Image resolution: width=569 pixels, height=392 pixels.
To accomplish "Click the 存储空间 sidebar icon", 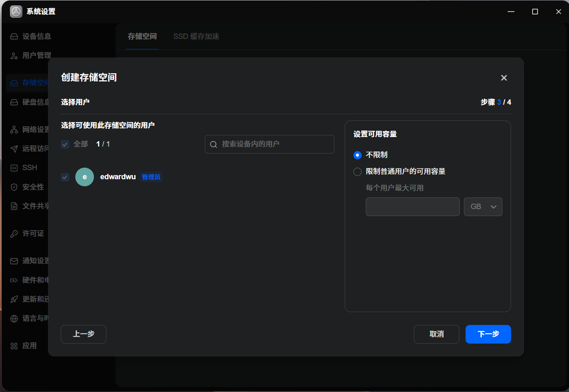I will pos(14,83).
